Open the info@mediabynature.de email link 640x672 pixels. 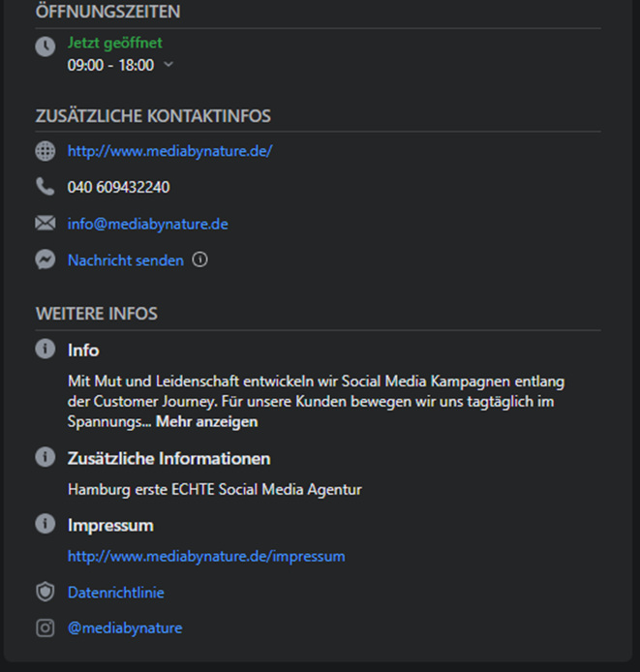147,224
